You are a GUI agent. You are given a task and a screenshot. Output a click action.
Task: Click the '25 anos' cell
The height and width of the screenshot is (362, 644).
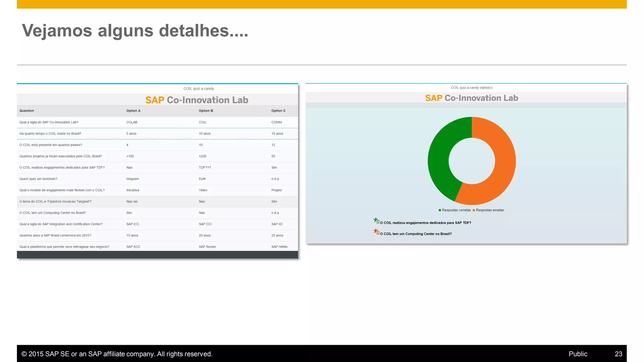(277, 235)
